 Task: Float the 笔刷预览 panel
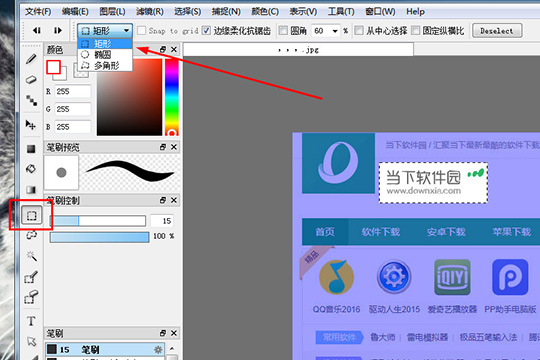[x=163, y=147]
